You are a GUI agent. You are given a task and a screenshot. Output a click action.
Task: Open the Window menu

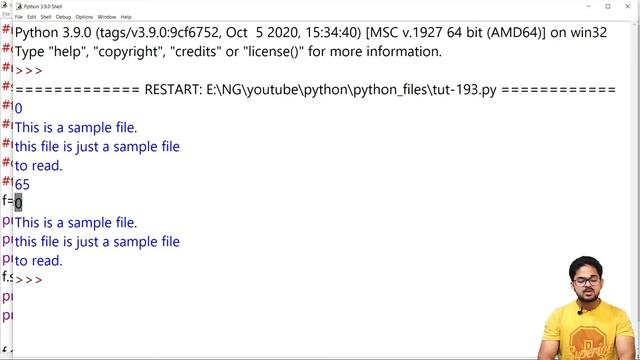pyautogui.click(x=107, y=17)
